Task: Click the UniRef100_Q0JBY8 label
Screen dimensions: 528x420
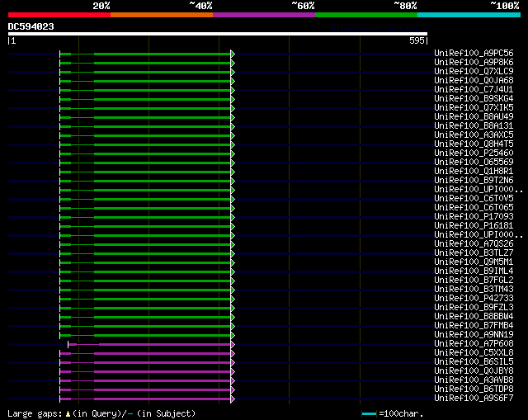Action: tap(474, 371)
